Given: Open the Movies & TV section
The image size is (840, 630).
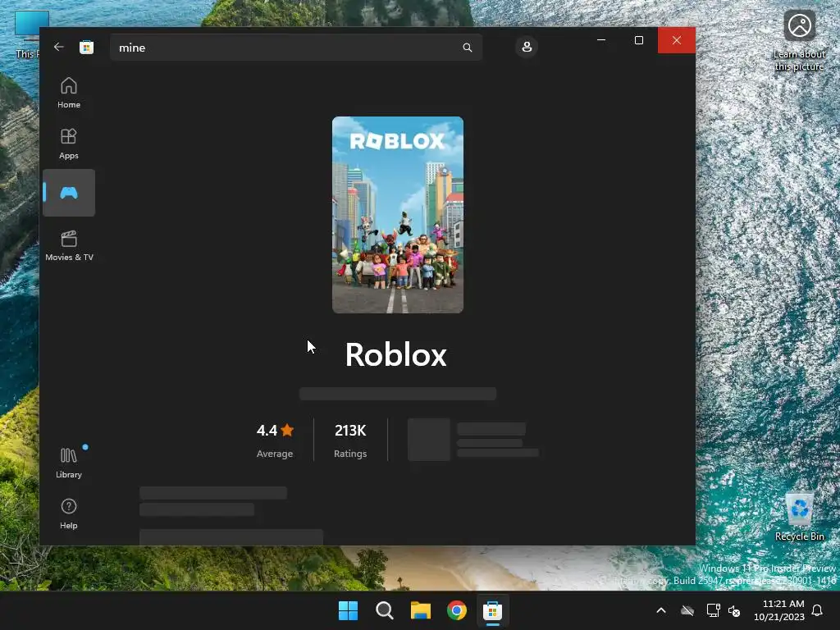Looking at the screenshot, I should click(x=69, y=245).
